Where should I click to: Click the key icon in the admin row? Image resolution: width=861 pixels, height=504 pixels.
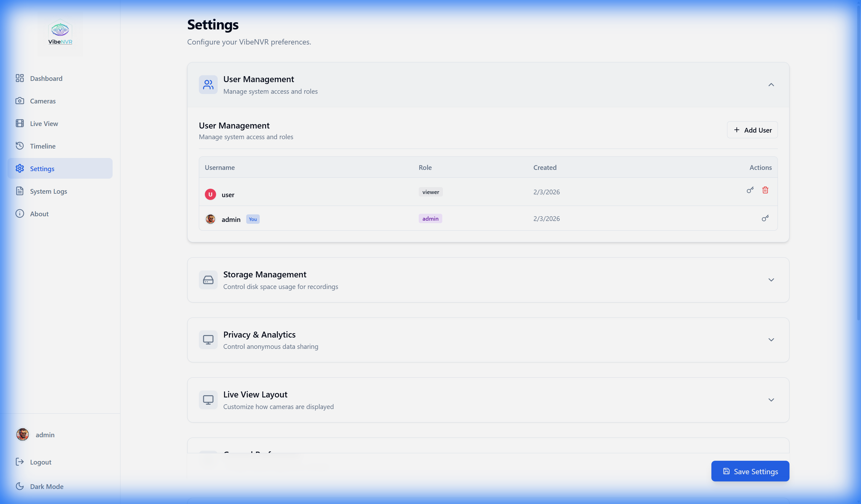pos(765,218)
